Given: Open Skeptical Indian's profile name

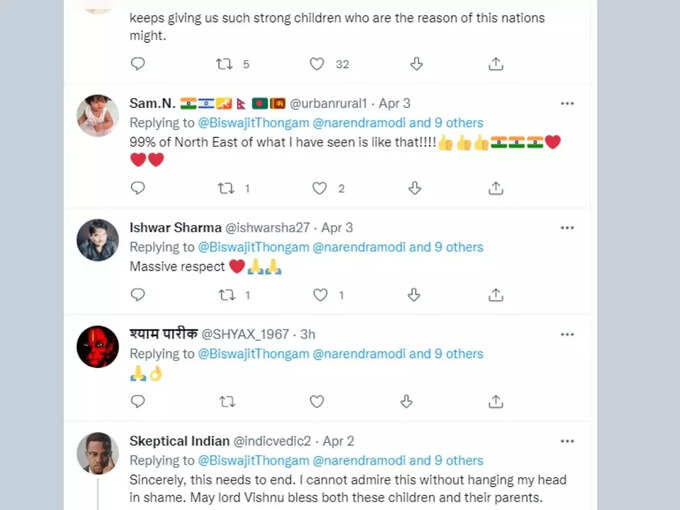Looking at the screenshot, I should [x=180, y=441].
